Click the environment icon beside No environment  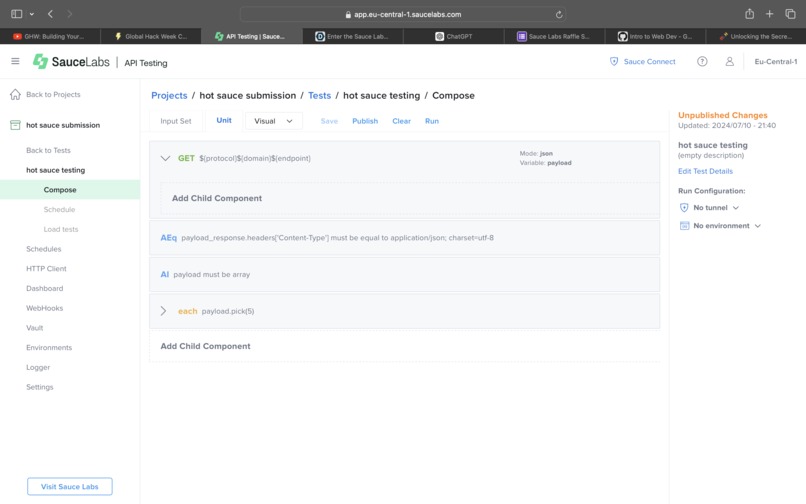click(684, 226)
